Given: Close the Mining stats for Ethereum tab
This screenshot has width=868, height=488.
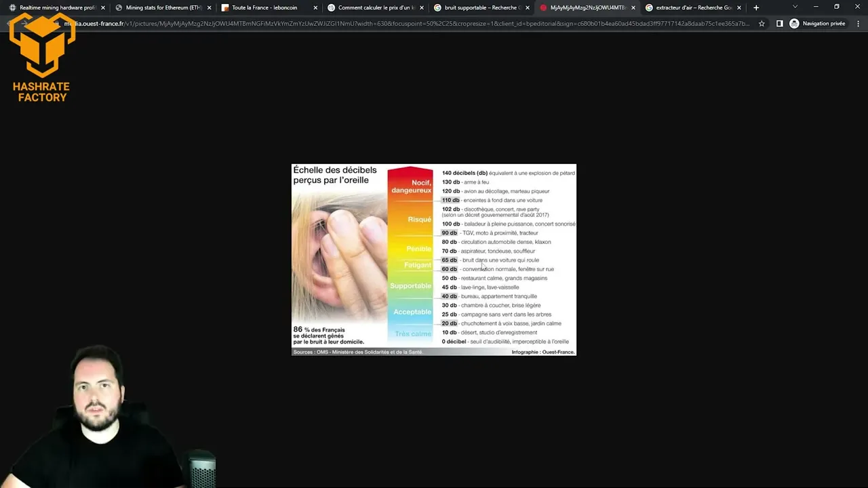Looking at the screenshot, I should tap(210, 8).
